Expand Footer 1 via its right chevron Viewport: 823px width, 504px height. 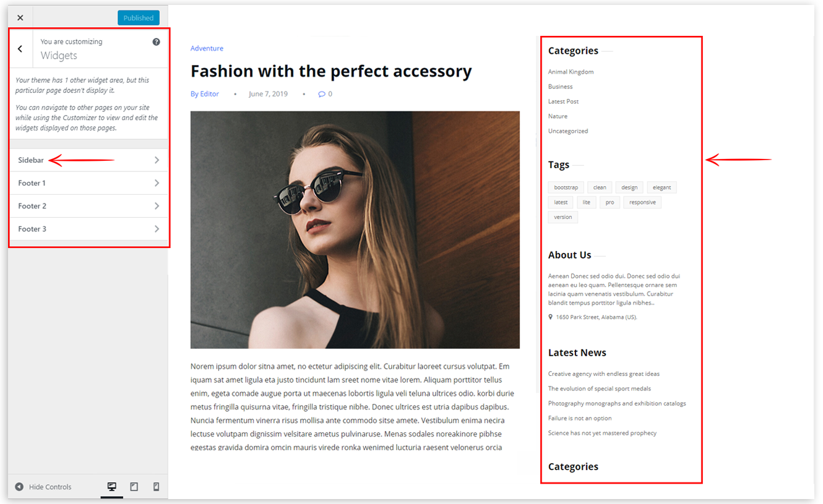[x=157, y=183]
